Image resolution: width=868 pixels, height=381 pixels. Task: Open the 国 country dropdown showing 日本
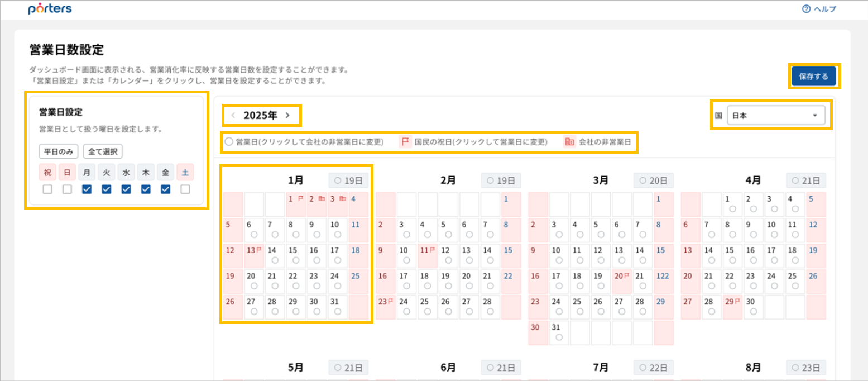tap(776, 115)
